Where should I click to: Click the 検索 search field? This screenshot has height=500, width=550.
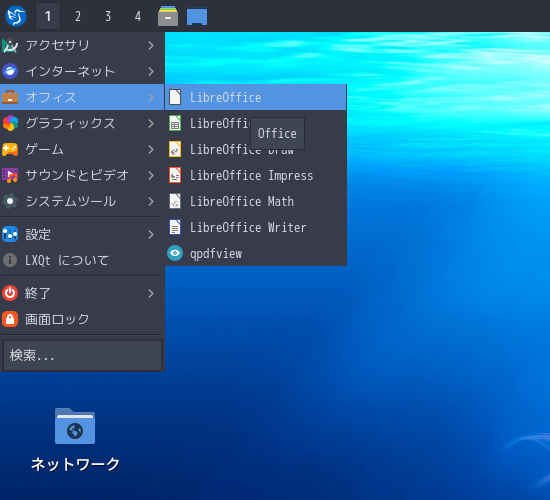click(x=82, y=355)
